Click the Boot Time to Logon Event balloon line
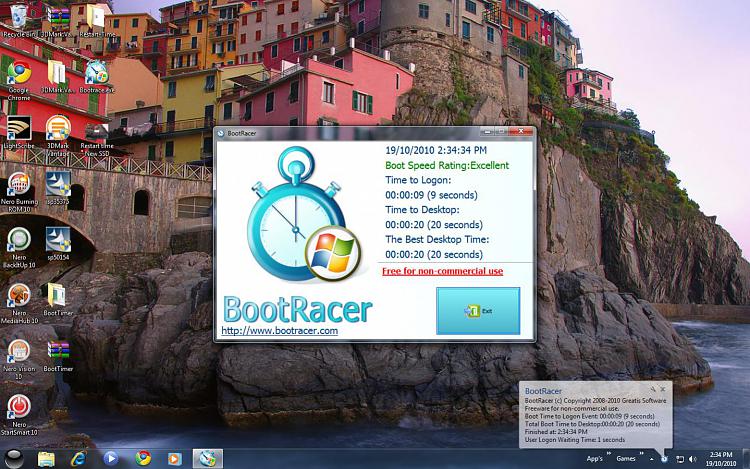750x469 pixels. click(589, 416)
